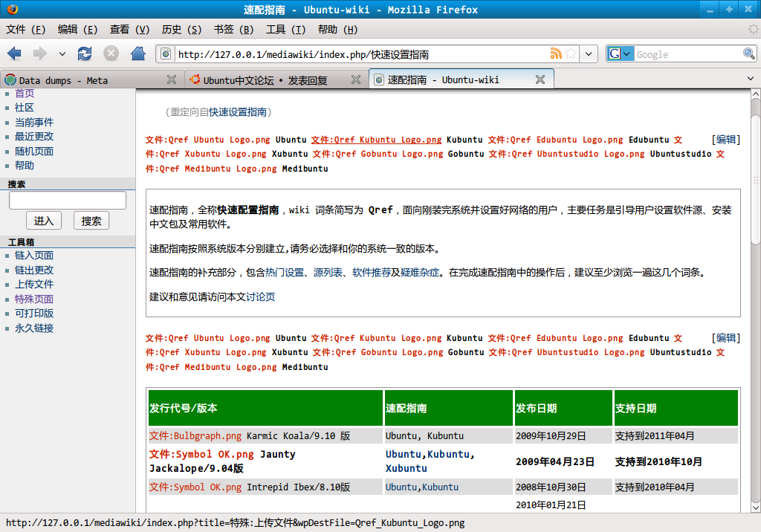Open the 疑难杂症 link
The height and width of the screenshot is (532, 761).
[420, 272]
